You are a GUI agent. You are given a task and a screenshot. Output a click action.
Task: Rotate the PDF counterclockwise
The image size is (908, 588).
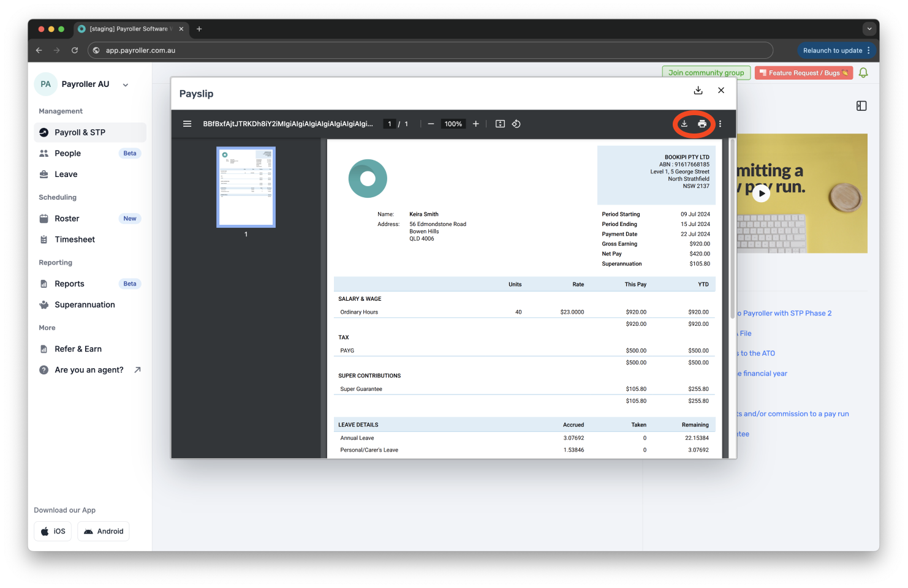[516, 124]
